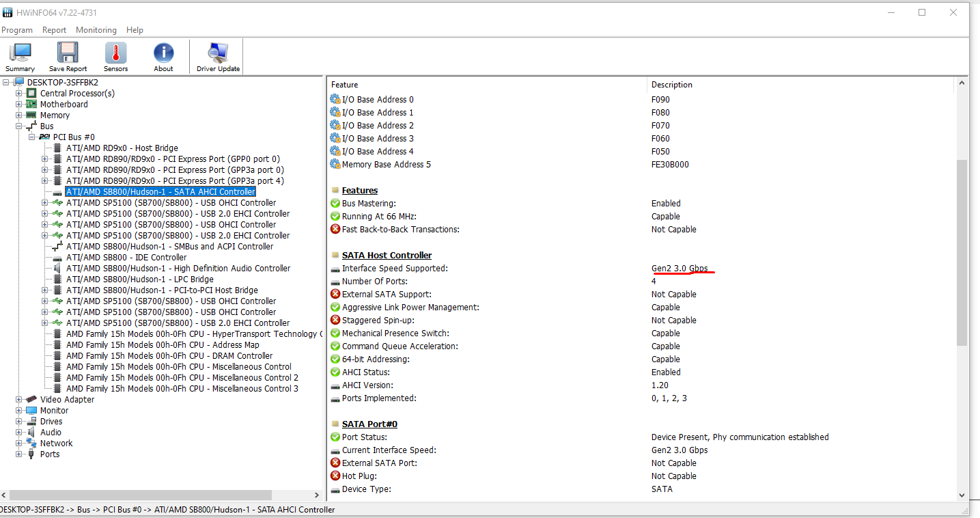Click the details pane scroll up arrow
The image size is (980, 518).
coord(962,83)
